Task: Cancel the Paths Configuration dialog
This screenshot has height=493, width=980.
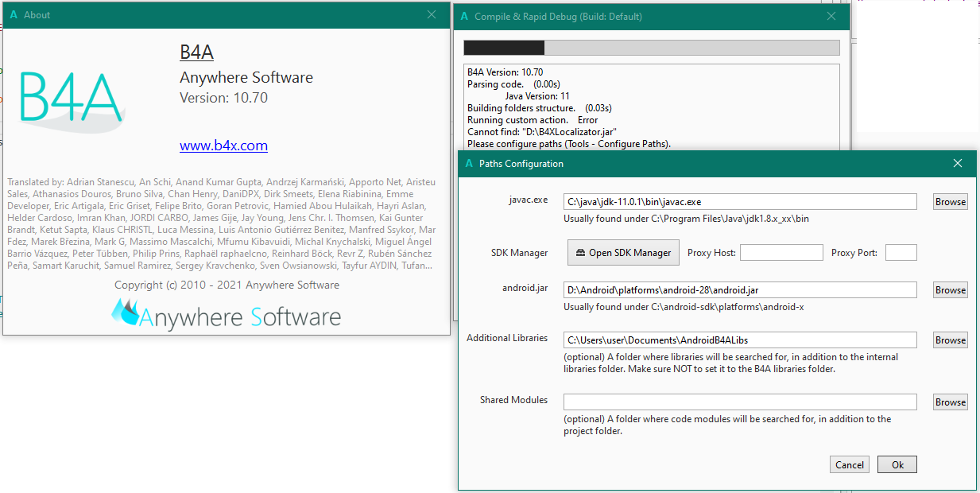Action: pyautogui.click(x=850, y=465)
